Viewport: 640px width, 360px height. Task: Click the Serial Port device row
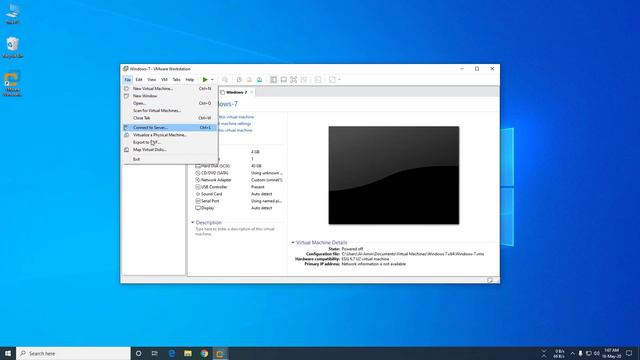click(239, 201)
